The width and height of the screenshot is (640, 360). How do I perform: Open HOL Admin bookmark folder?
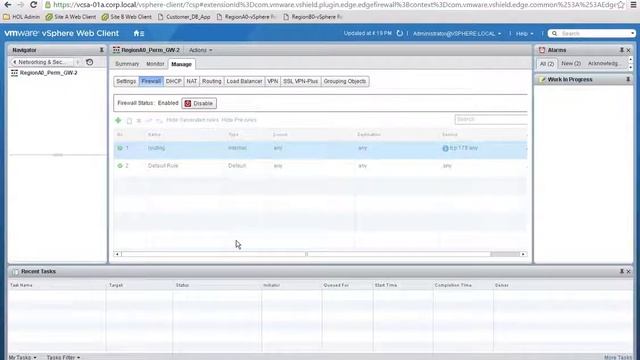click(x=22, y=17)
